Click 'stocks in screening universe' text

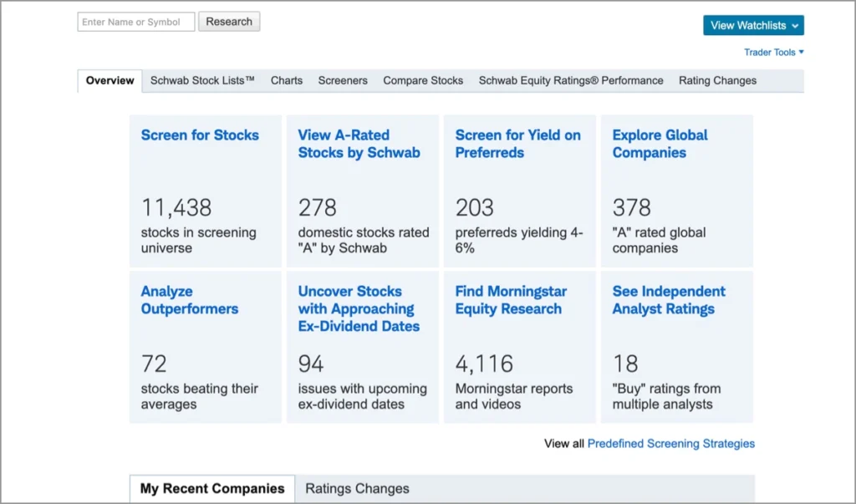coord(198,240)
